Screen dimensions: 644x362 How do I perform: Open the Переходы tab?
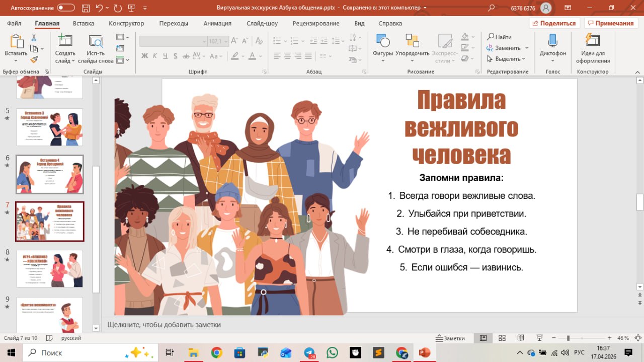(174, 23)
